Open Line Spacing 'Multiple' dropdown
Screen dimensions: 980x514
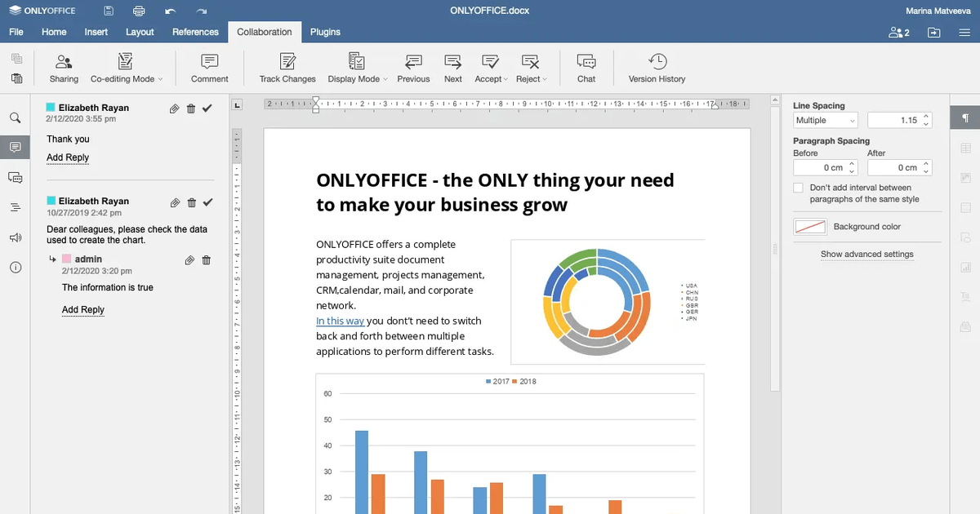826,120
